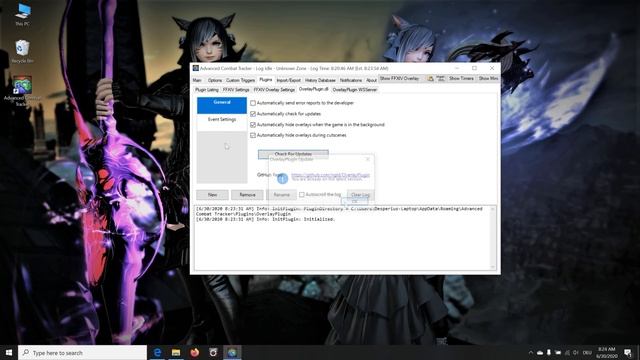
Task: Select the OverlayPlugin.dll sub-tab
Action: point(313,89)
